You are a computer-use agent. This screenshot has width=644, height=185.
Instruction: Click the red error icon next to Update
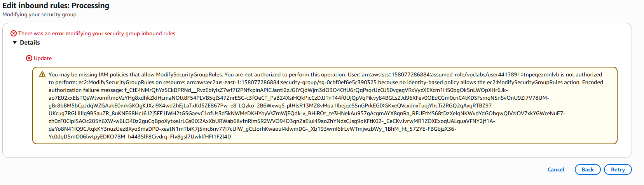[x=29, y=58]
